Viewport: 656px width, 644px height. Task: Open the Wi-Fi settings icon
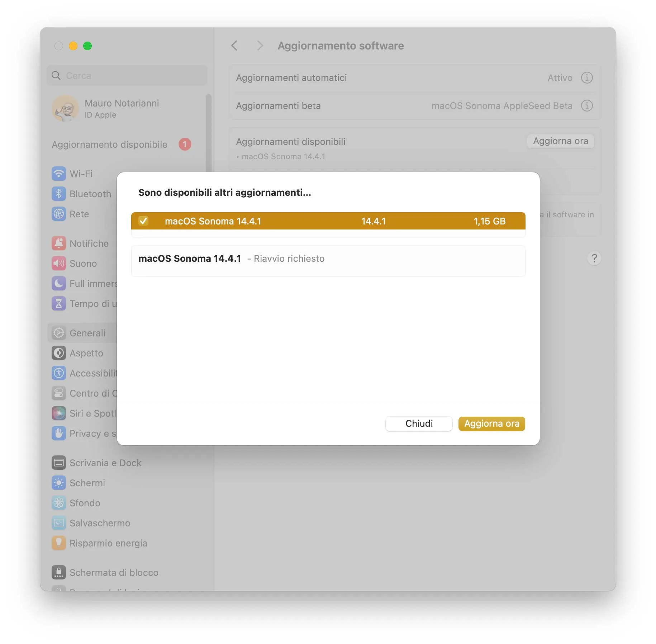pos(58,174)
